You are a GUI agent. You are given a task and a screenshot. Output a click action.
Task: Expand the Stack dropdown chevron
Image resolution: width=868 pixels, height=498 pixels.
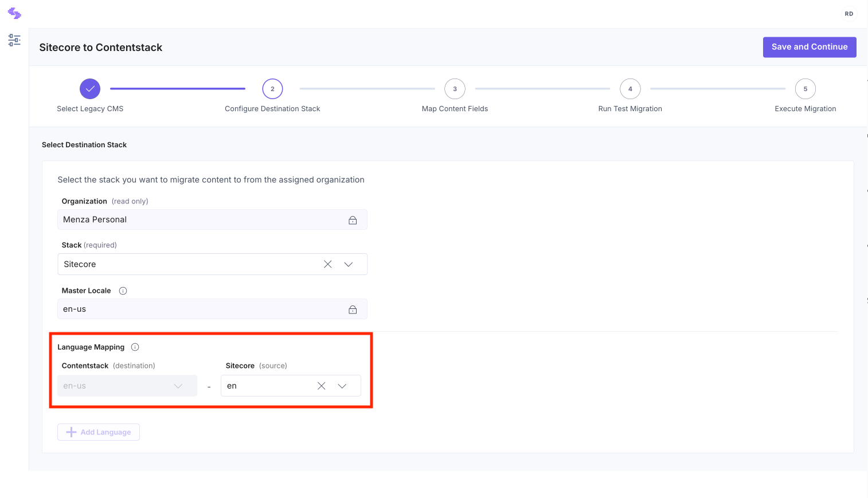click(349, 264)
